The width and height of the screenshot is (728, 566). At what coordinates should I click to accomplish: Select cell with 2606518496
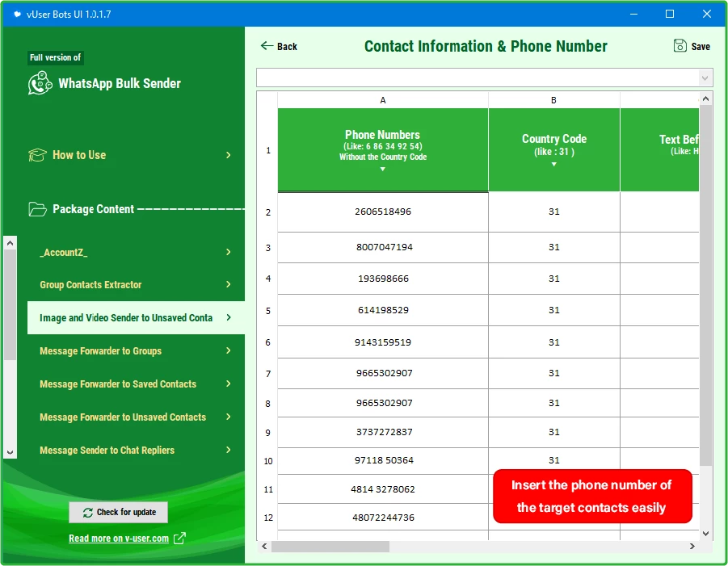tap(383, 212)
